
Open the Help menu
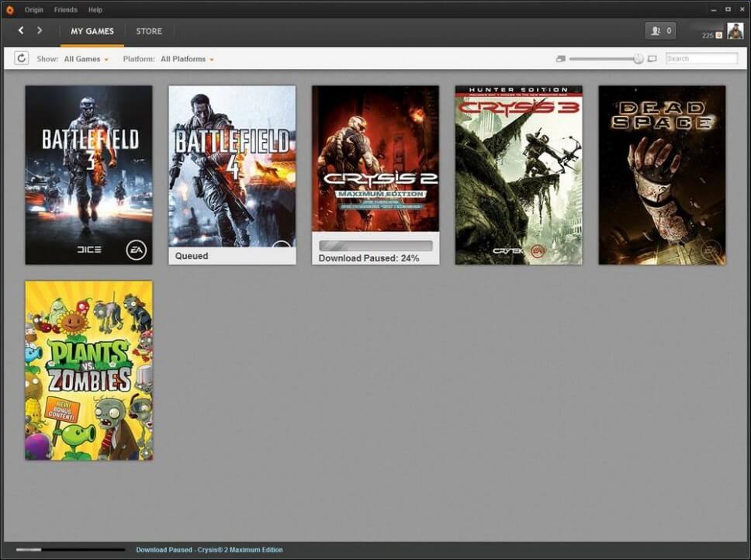click(95, 9)
